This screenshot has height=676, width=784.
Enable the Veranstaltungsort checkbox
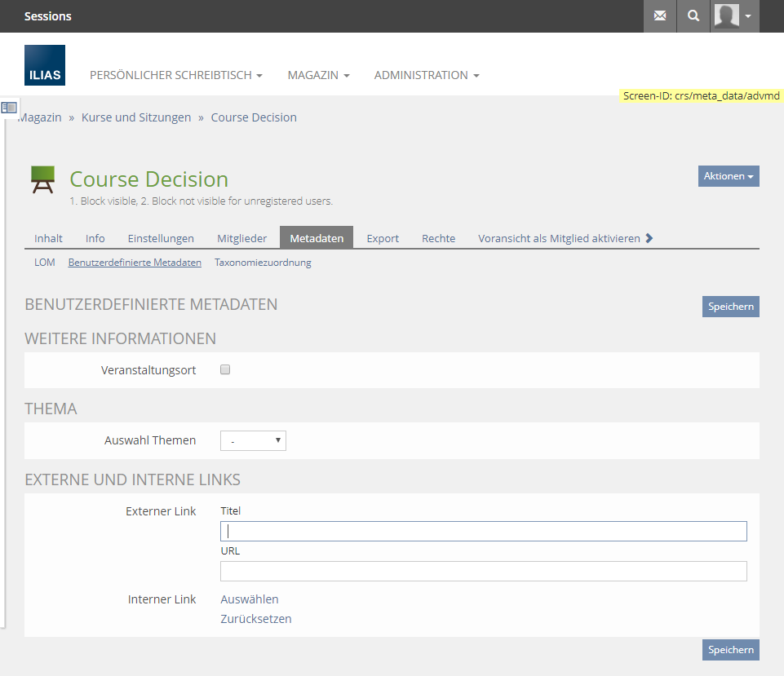coord(226,369)
